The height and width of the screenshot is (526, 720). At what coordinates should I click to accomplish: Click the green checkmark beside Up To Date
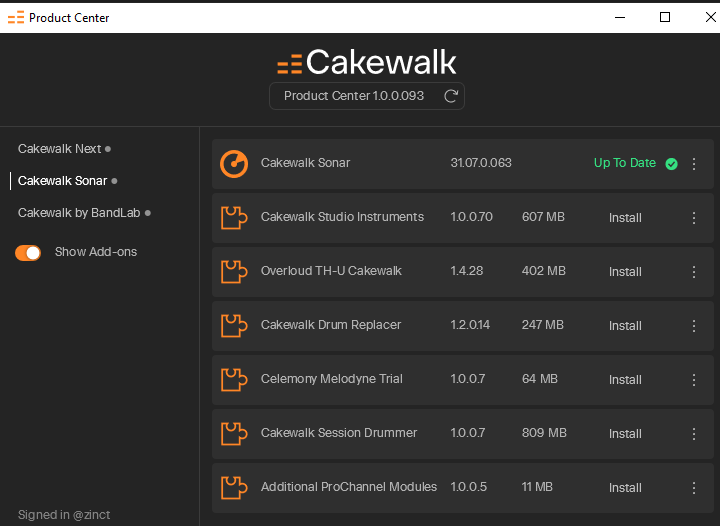click(671, 164)
